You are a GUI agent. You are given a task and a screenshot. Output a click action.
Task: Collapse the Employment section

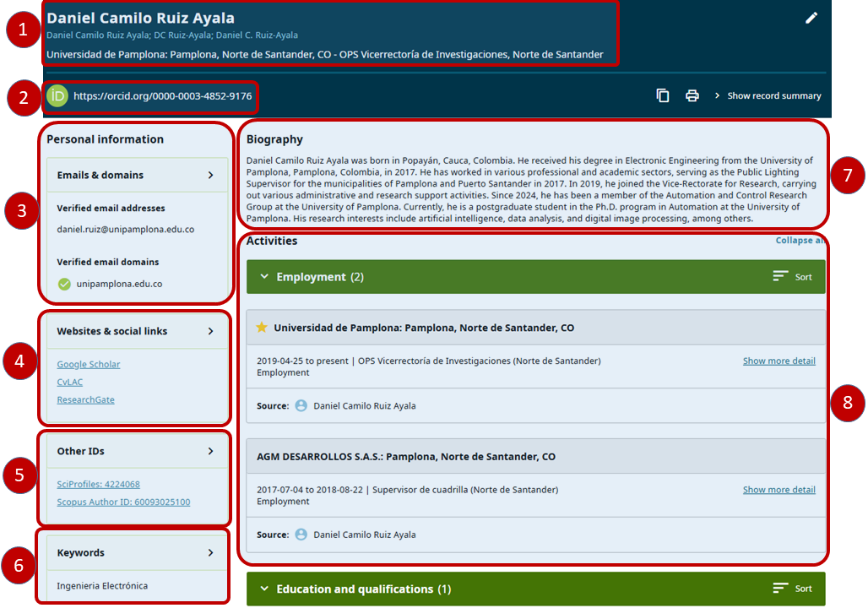click(x=264, y=277)
